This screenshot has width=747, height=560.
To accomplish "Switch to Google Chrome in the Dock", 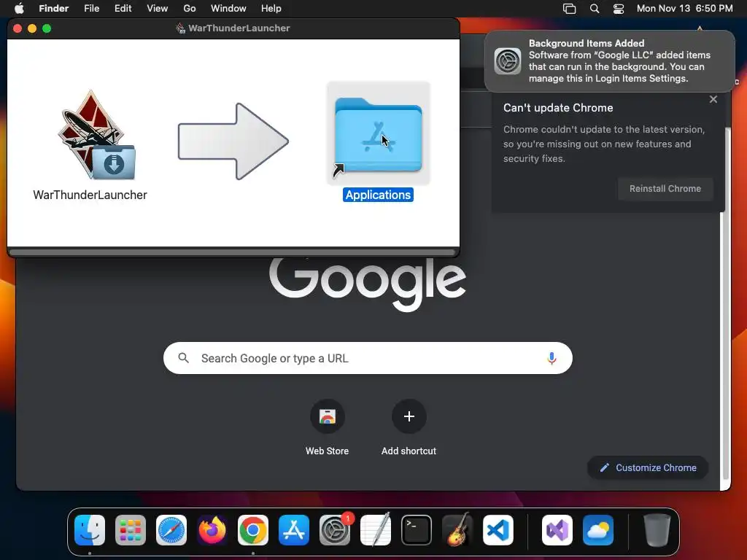I will tap(253, 530).
